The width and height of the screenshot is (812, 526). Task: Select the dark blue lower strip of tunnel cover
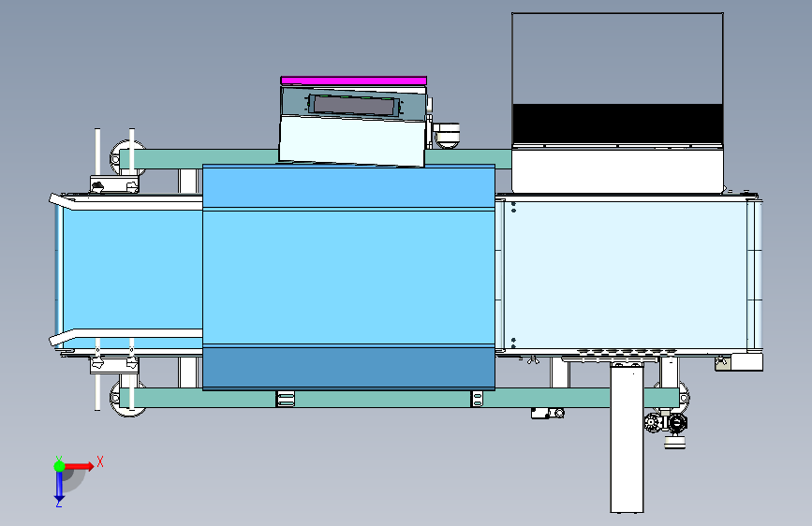tap(348, 368)
